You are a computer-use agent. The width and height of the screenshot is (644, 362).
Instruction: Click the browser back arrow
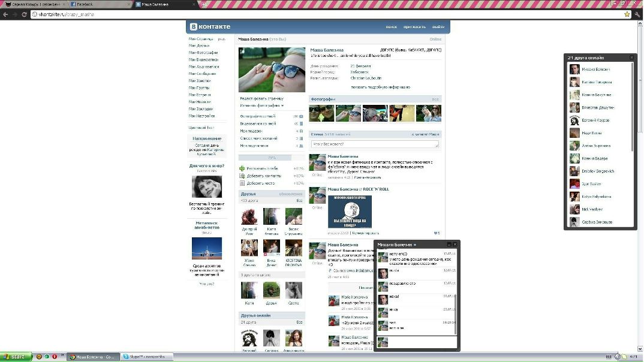click(5, 14)
